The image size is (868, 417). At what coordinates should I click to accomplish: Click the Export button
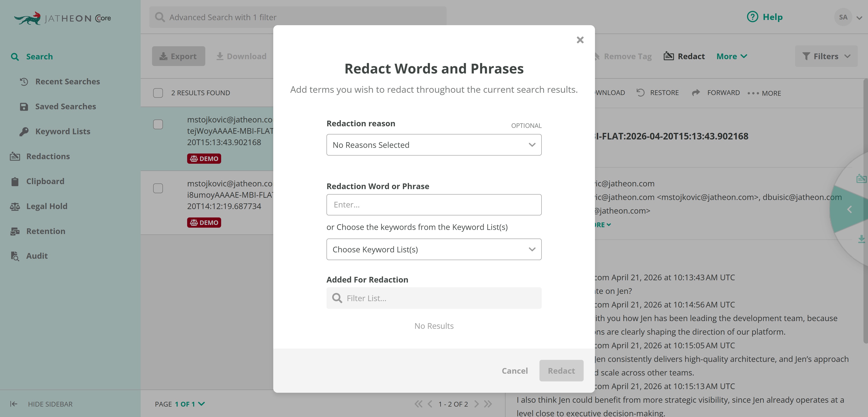click(x=178, y=56)
